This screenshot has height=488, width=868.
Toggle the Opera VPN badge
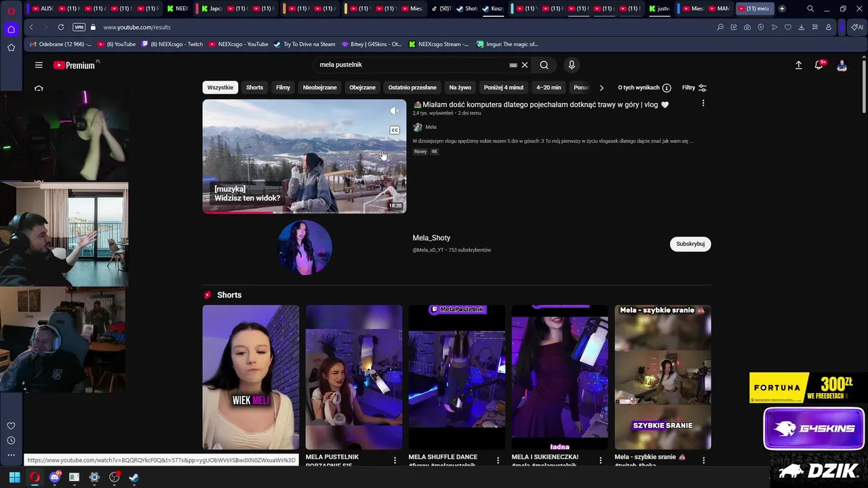(79, 27)
